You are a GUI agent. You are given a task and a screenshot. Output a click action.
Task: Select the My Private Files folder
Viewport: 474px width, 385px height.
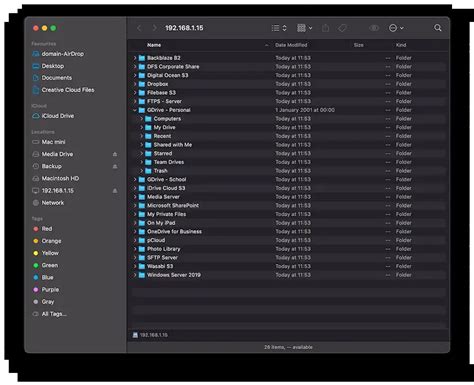pos(288,214)
